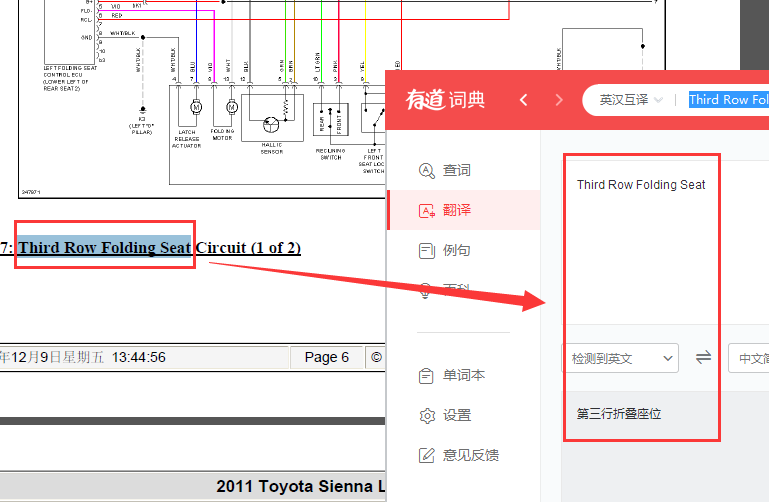Go forward with the right arrow in Youdao header
This screenshot has height=502, width=769.
click(x=559, y=100)
